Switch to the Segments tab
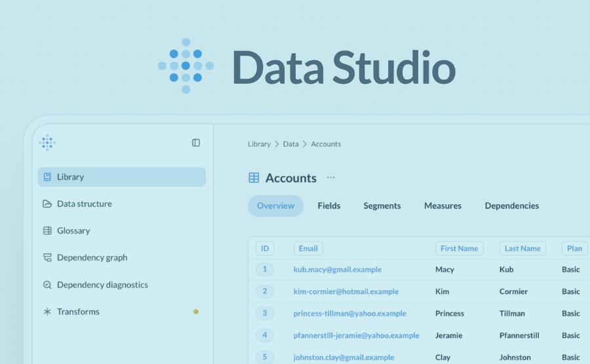Screen dimensions: 590x364 382,206
